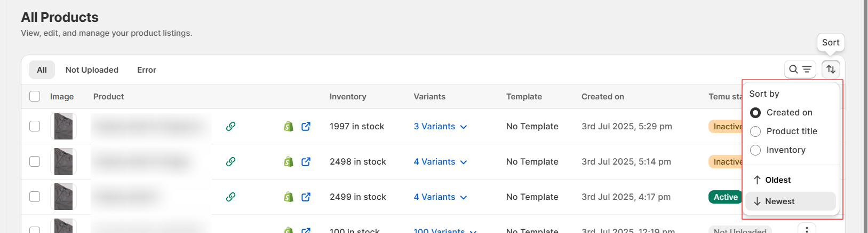The image size is (868, 233).
Task: Open the external link icon in the third row
Action: pos(306,197)
